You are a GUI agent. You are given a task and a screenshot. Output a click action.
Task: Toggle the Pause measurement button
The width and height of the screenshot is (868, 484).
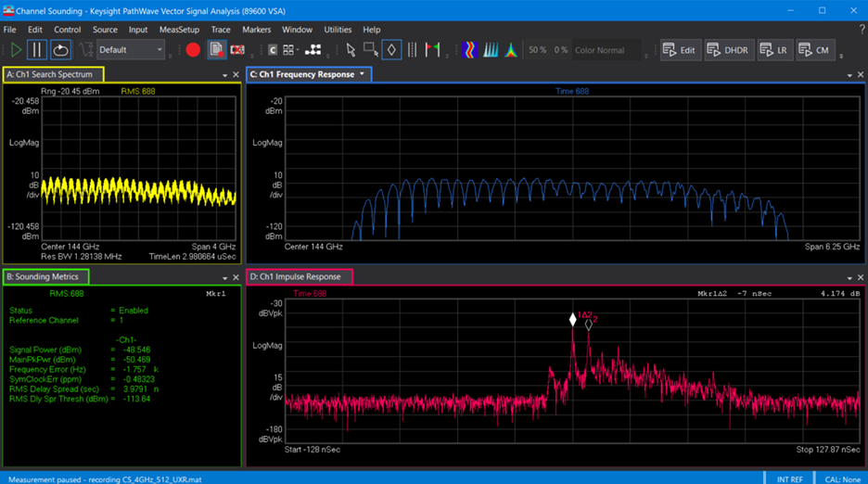(37, 50)
